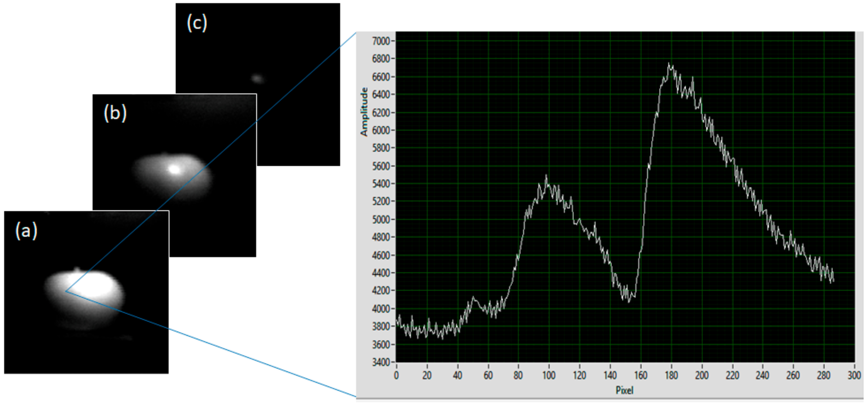Click the 6000 amplitude axis value
This screenshot has height=403, width=868.
(381, 130)
